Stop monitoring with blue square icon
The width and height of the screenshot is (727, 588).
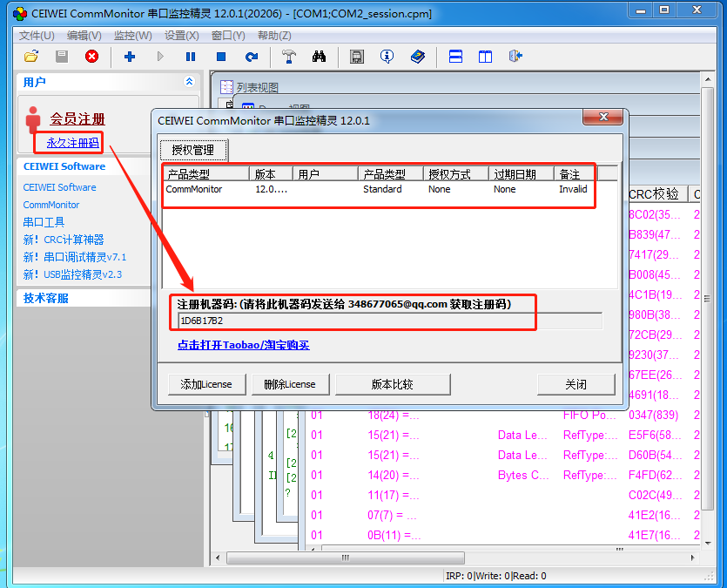coord(221,57)
